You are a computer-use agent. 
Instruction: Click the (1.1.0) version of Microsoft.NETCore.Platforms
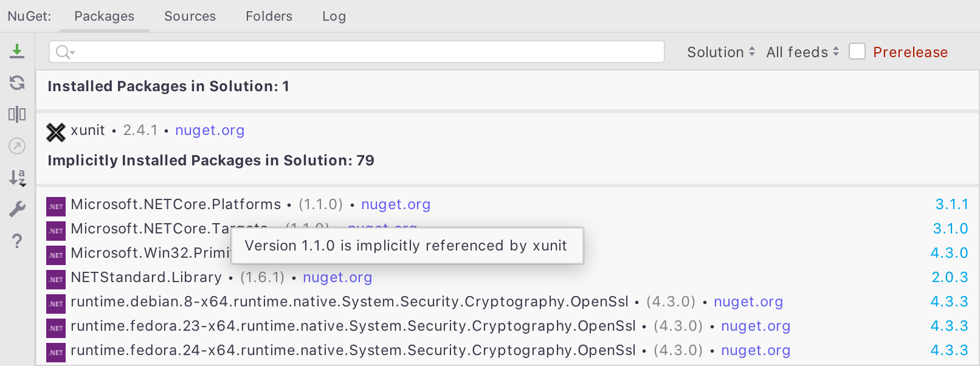pos(321,204)
